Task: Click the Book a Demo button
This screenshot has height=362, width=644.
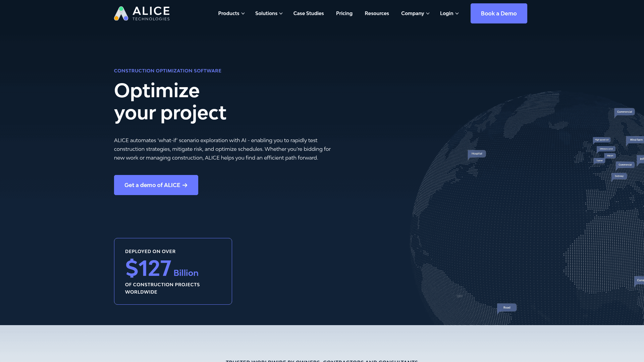Action: coord(499,13)
